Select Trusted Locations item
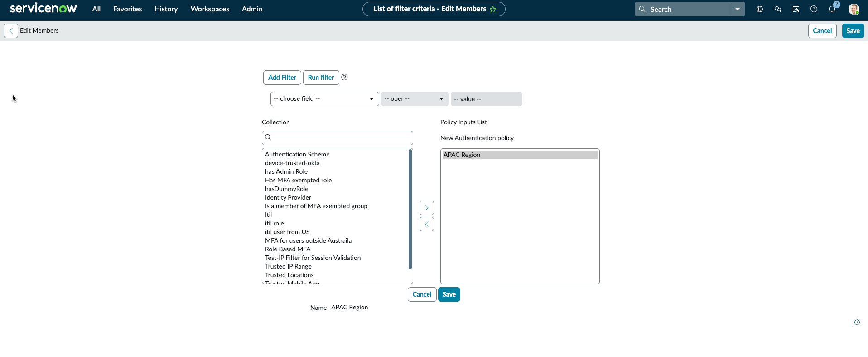Image resolution: width=868 pixels, height=357 pixels. click(x=336, y=275)
